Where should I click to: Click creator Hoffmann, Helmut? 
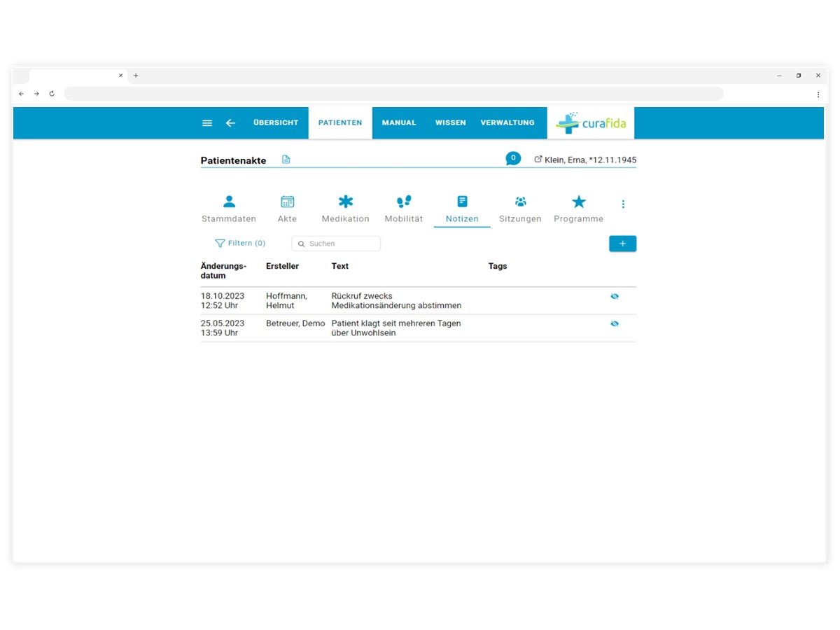click(286, 301)
